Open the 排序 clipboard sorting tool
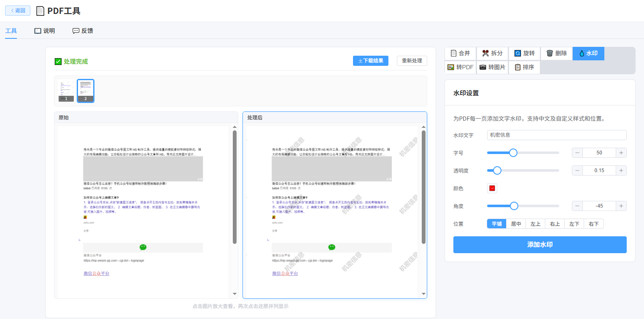 524,68
